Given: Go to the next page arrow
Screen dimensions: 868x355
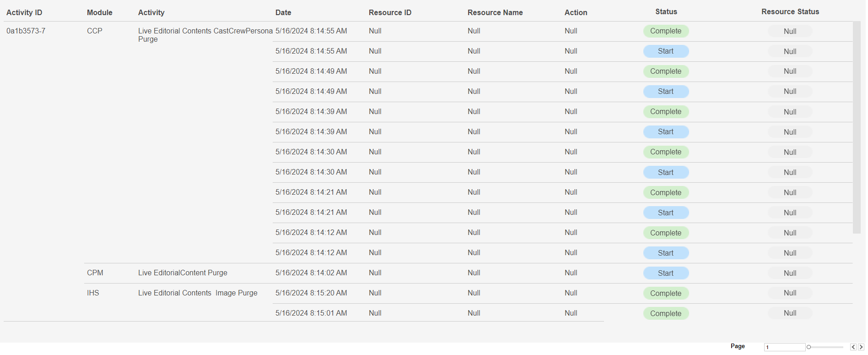Looking at the screenshot, I should click(861, 347).
